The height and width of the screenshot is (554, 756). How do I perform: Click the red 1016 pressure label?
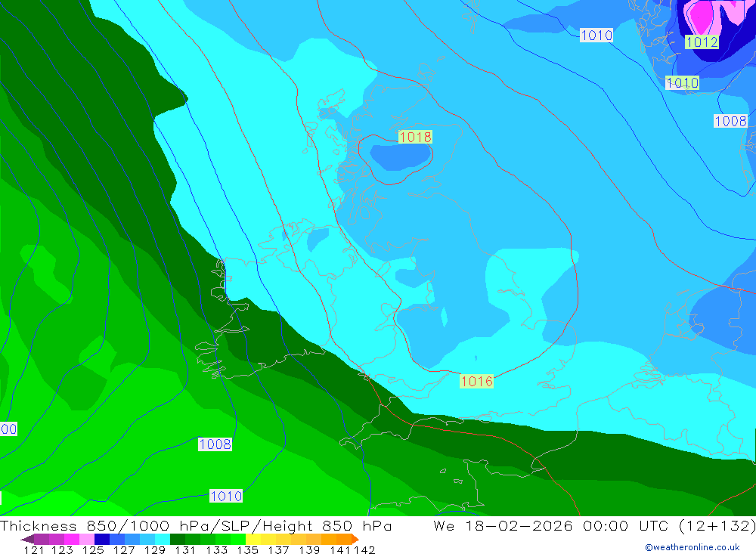(x=476, y=382)
